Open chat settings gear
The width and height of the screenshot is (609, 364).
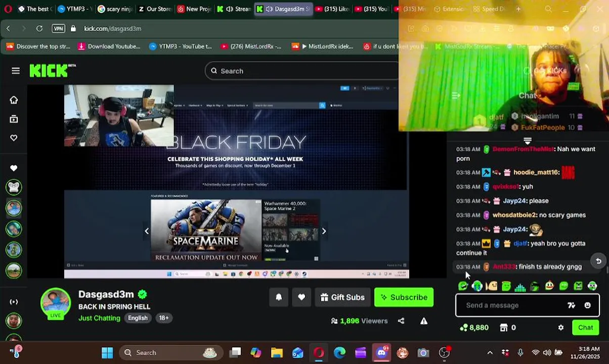pyautogui.click(x=560, y=328)
